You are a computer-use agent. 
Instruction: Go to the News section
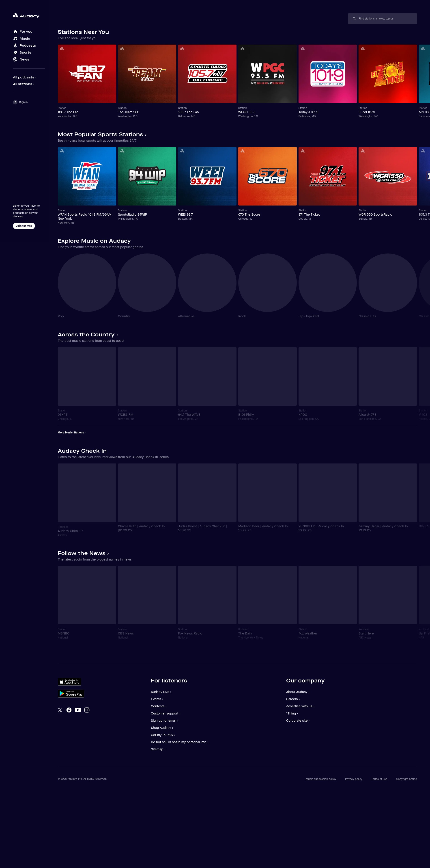tap(24, 59)
